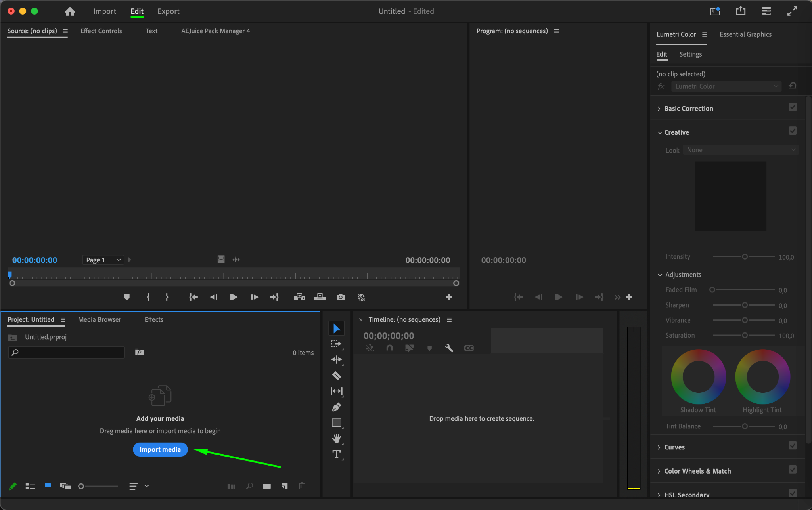Expand the Color Wheels & Match section
This screenshot has height=510, width=812.
click(x=697, y=471)
